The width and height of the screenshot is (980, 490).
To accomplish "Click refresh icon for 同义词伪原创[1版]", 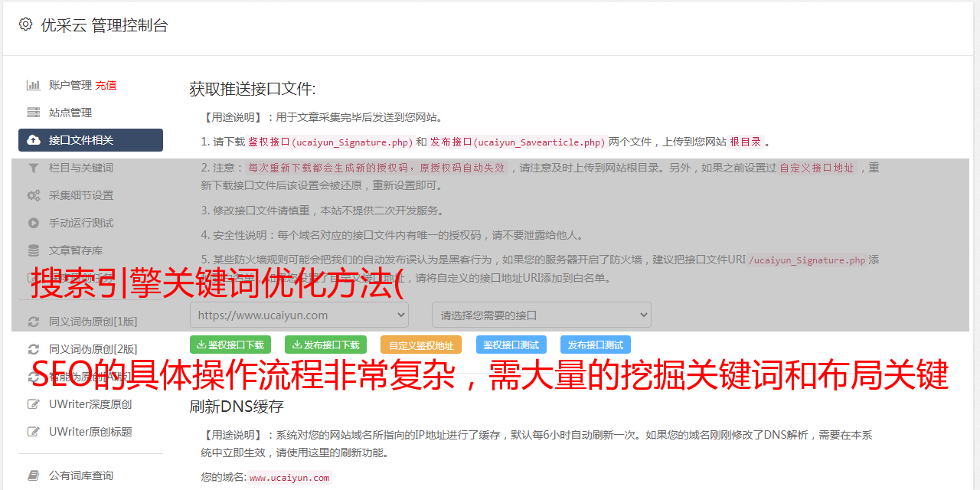I will point(34,322).
